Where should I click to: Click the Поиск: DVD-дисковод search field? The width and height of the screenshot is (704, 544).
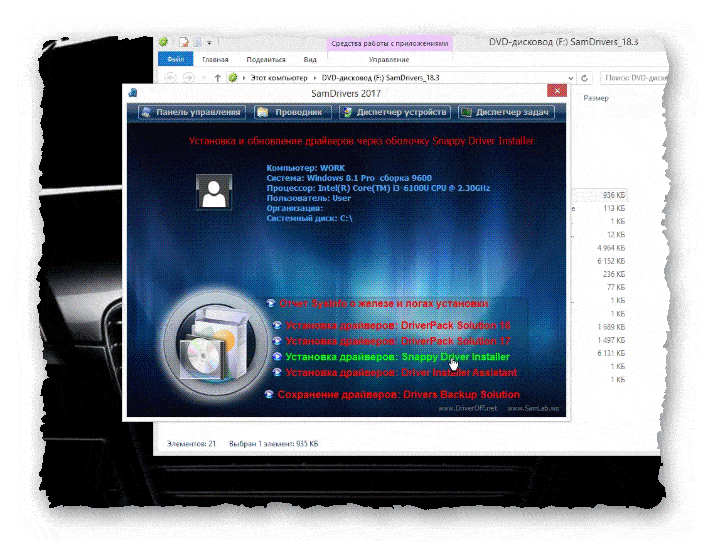634,78
